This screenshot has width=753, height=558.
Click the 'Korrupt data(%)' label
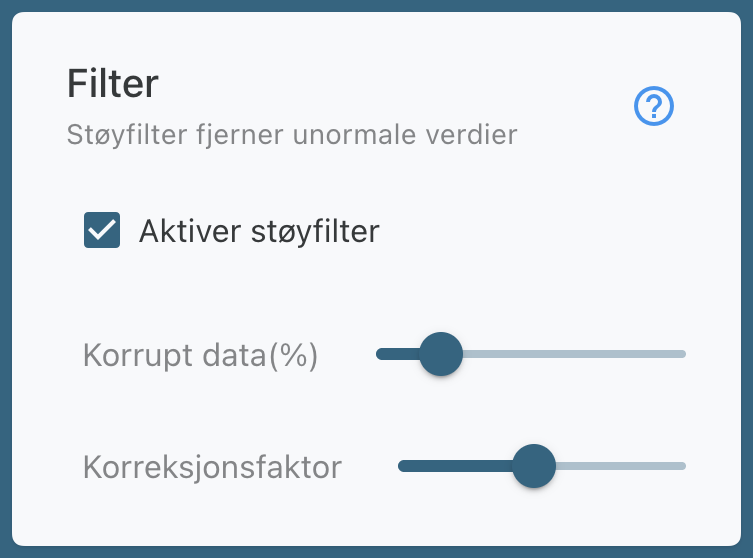tap(200, 355)
